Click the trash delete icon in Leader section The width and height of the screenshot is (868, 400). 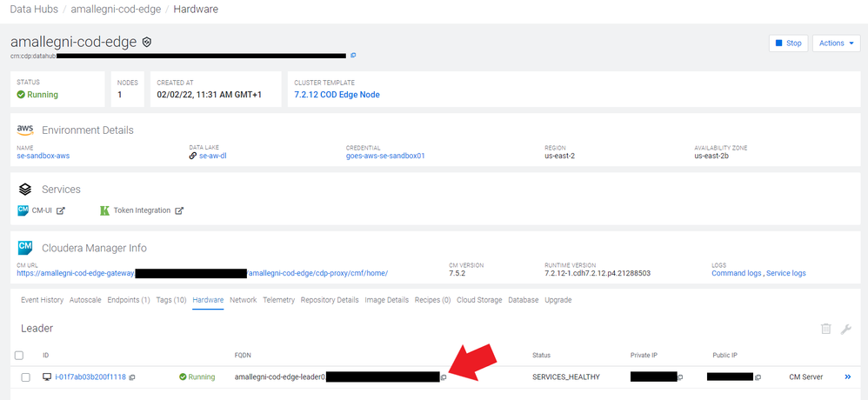(826, 329)
